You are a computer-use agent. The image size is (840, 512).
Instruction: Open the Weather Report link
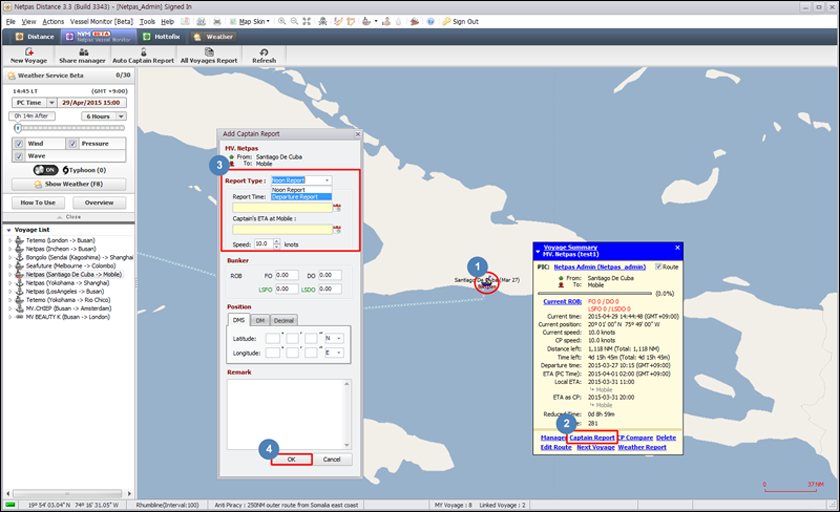point(642,447)
